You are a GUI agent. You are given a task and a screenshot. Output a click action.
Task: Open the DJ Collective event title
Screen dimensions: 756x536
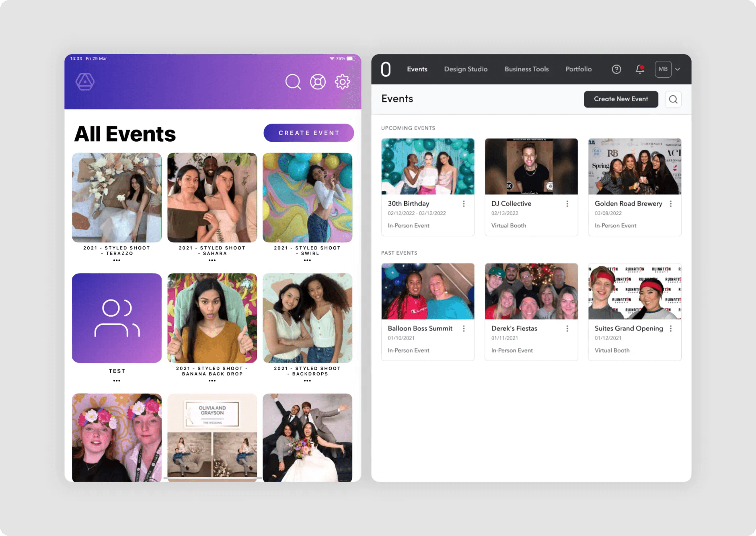(511, 204)
